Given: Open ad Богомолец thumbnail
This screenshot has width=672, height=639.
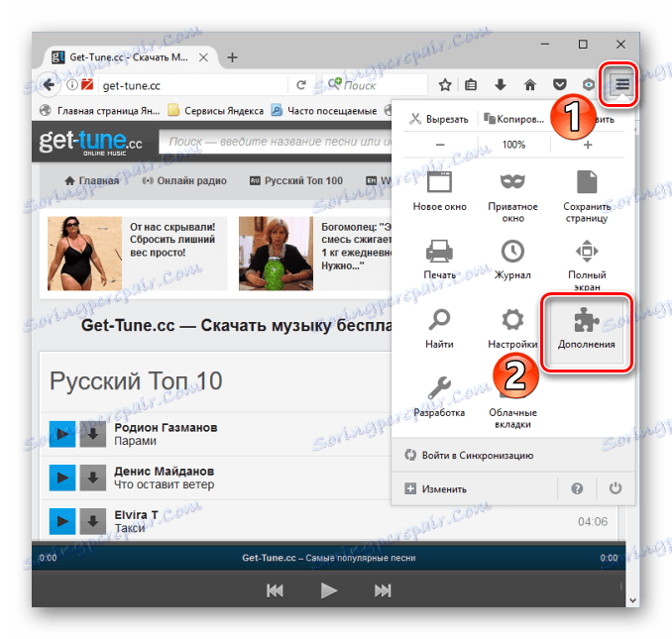Looking at the screenshot, I should pos(276,253).
